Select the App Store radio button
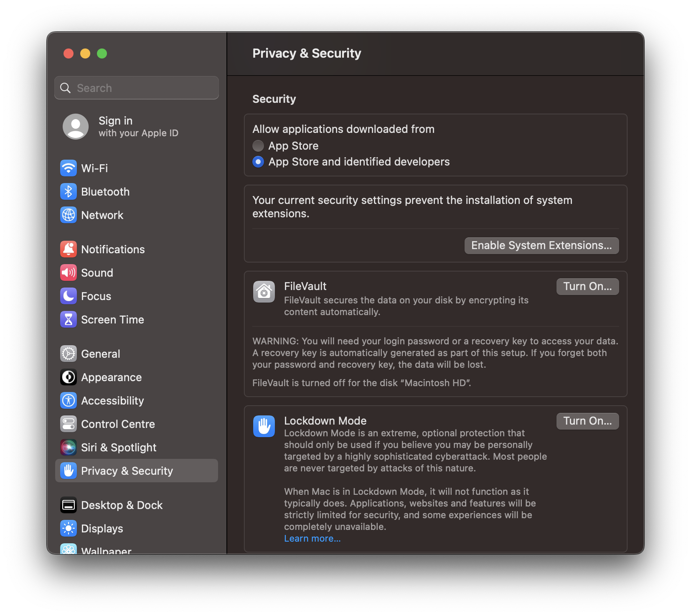The width and height of the screenshot is (691, 616). tap(258, 146)
